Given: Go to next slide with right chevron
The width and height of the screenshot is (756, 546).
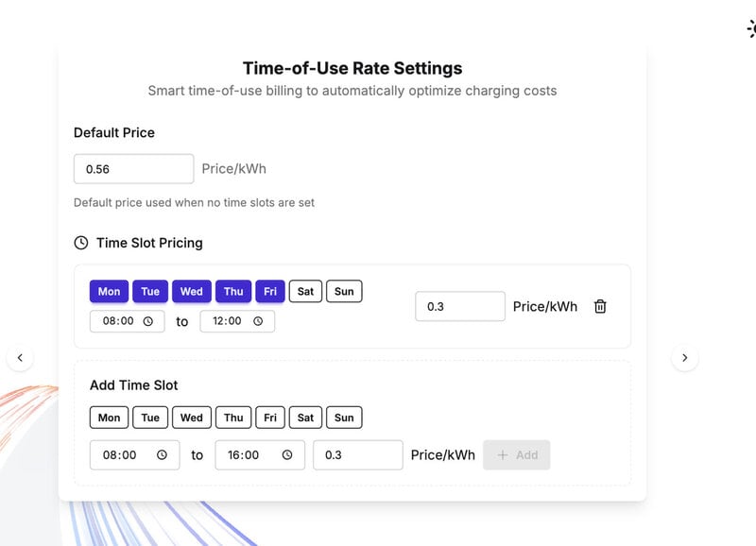Looking at the screenshot, I should click(684, 358).
